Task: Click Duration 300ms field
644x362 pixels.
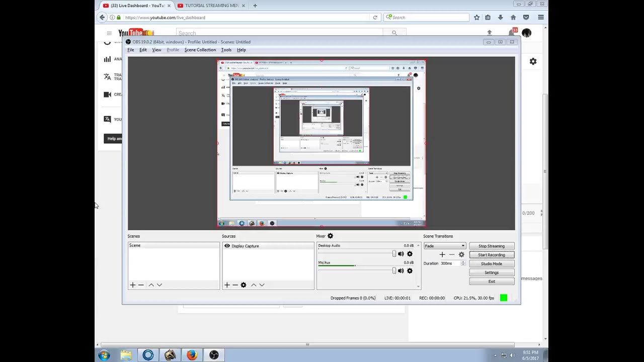Action: coord(450,263)
